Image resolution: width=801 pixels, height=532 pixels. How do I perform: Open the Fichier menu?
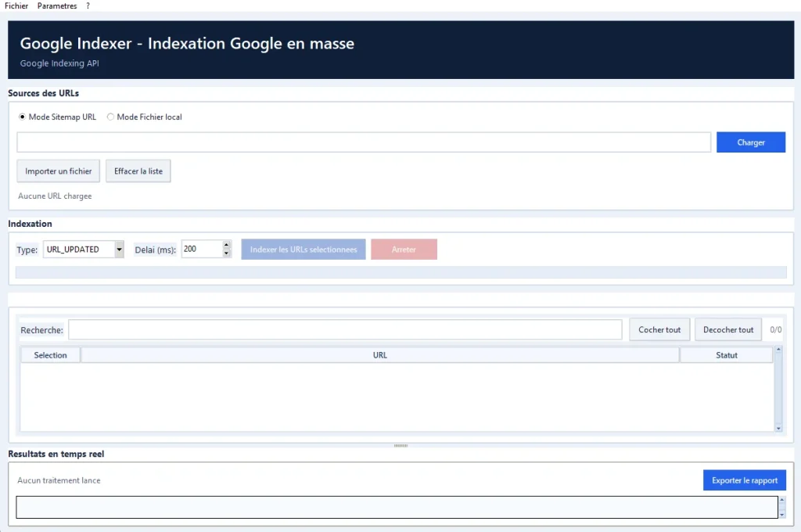16,6
